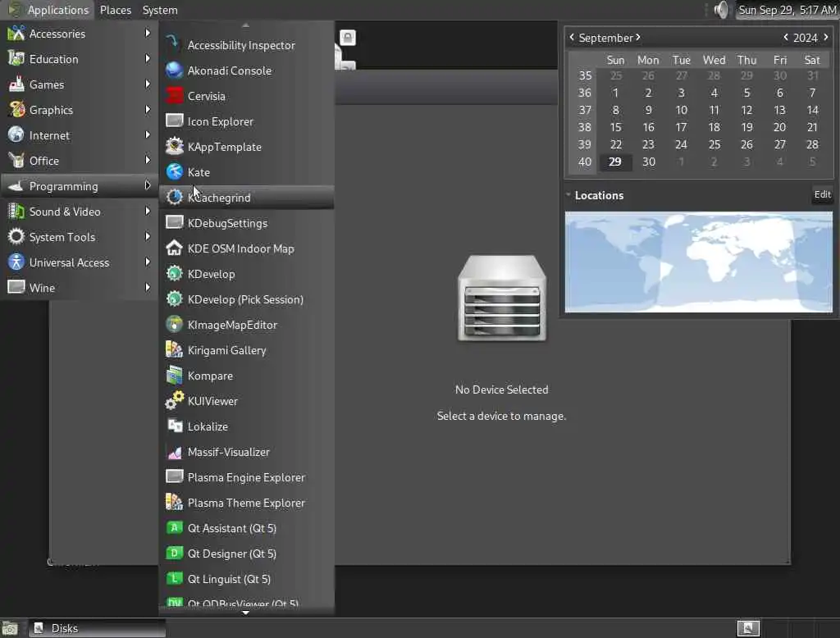This screenshot has width=840, height=638.
Task: Select September 15 in calendar
Action: tap(615, 127)
